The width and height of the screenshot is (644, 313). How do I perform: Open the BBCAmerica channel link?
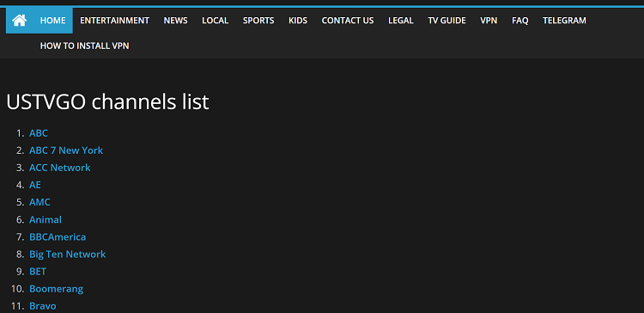[x=58, y=237]
